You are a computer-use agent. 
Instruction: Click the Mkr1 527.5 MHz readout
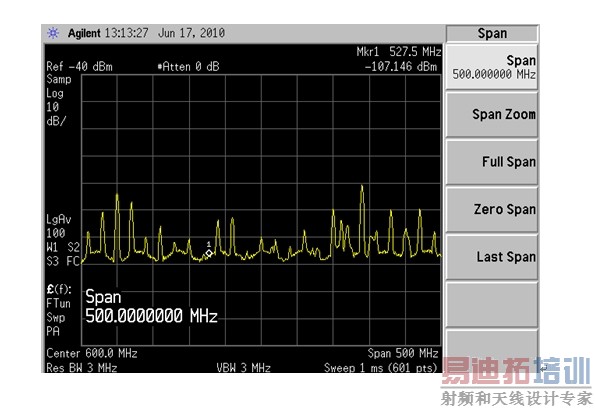[398, 52]
